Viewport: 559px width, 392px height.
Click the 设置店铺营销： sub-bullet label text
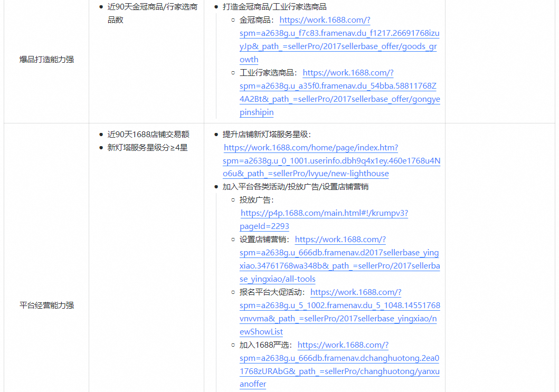(x=266, y=240)
